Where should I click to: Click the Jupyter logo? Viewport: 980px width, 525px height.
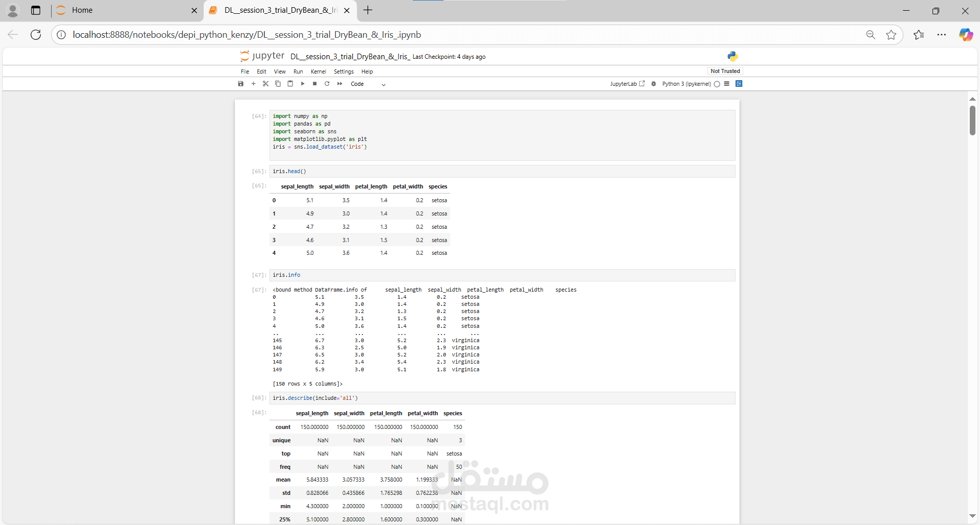(262, 56)
